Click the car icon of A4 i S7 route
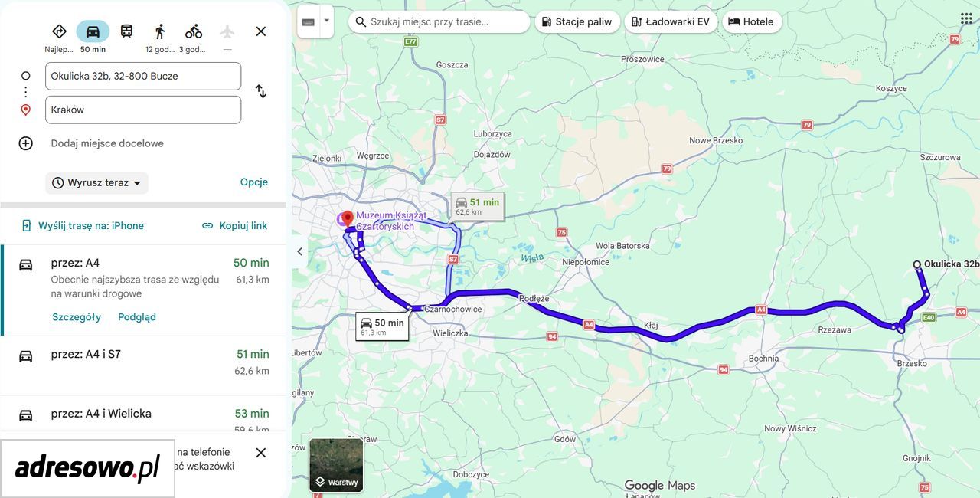 tap(26, 355)
